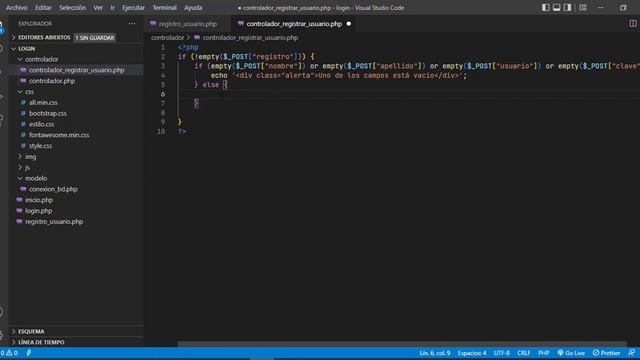Open Archivo menu
Image resolution: width=640 pixels, height=360 pixels.
coord(17,8)
